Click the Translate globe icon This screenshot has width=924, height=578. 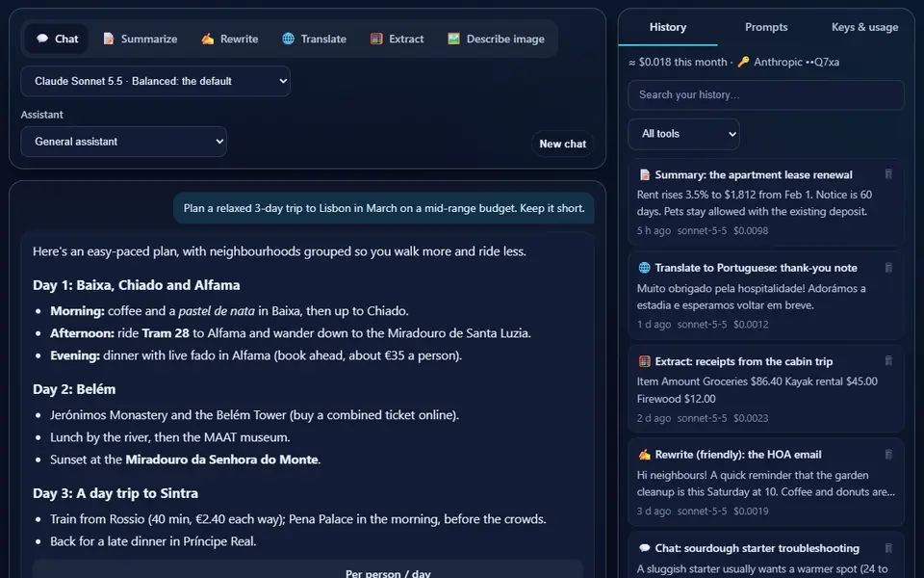(x=288, y=39)
